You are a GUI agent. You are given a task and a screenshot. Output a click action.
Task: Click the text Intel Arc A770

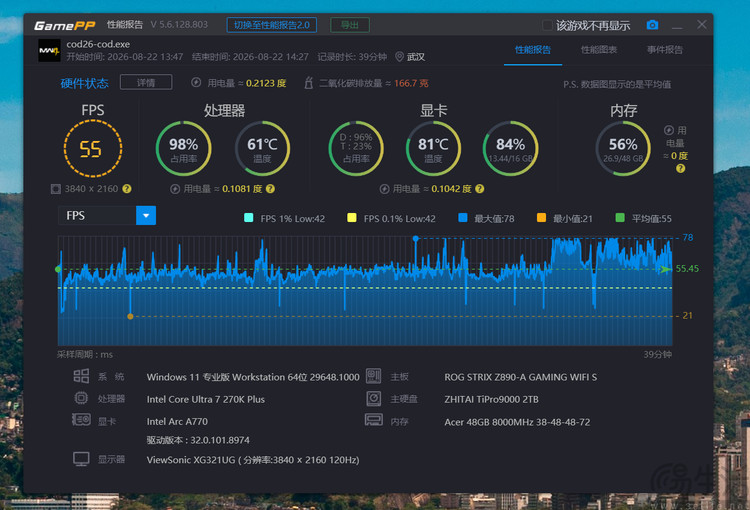tap(177, 421)
